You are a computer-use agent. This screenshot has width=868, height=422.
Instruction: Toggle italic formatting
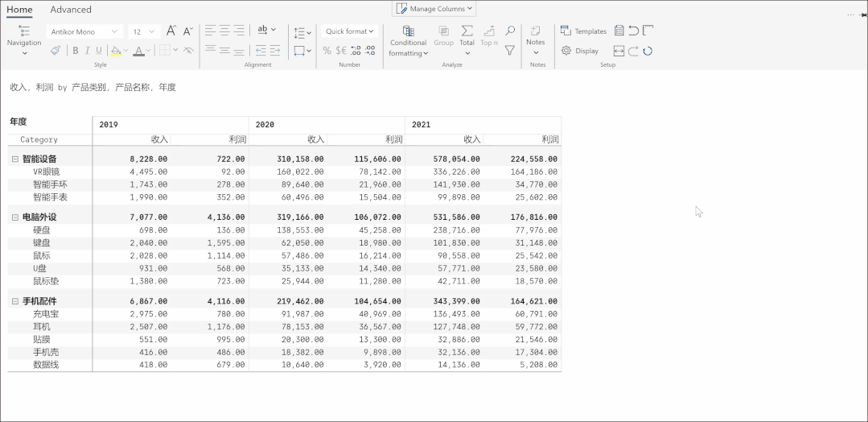click(87, 51)
